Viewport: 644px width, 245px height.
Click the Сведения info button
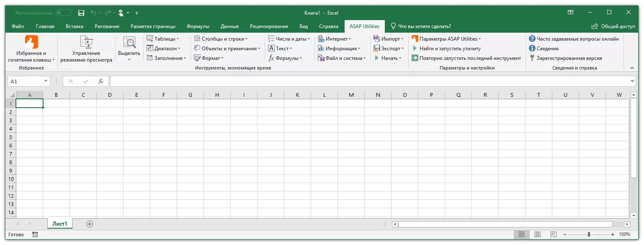coord(544,49)
